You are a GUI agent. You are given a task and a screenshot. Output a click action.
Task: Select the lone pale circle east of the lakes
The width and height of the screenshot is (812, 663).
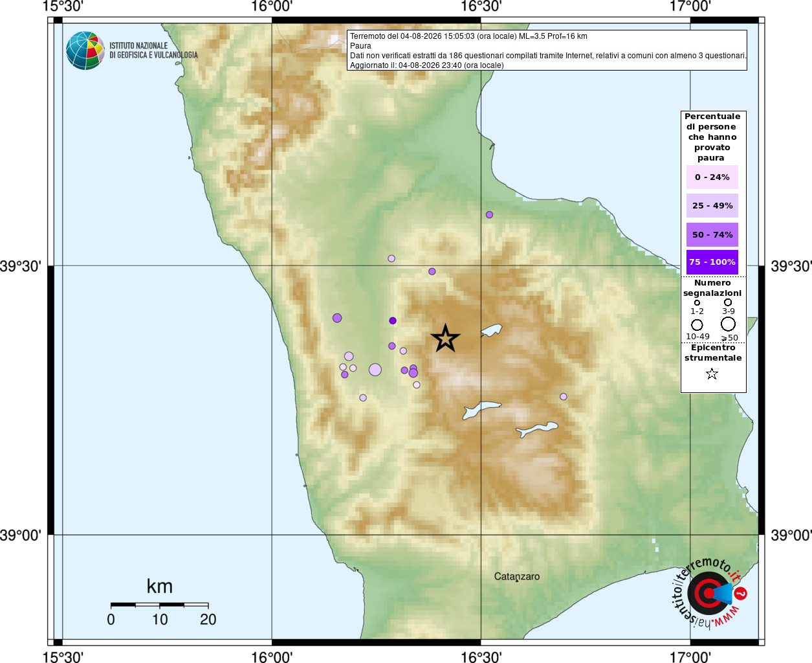[x=564, y=396]
